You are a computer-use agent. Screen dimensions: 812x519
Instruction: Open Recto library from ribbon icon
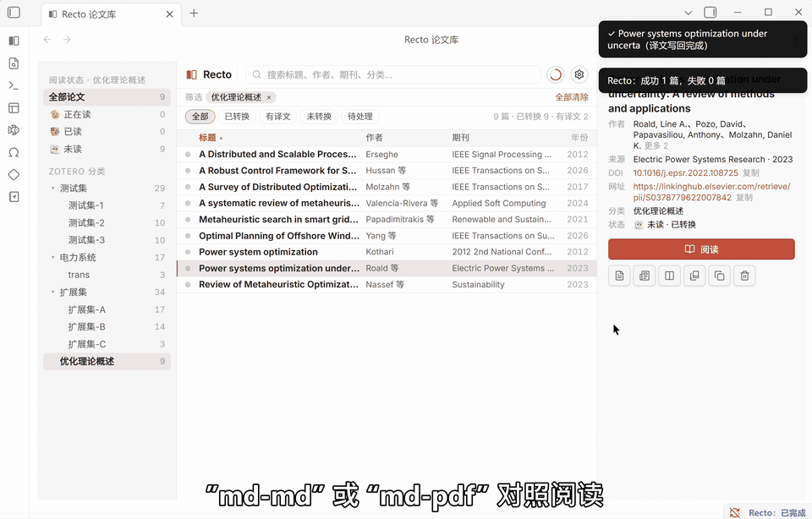coord(14,41)
